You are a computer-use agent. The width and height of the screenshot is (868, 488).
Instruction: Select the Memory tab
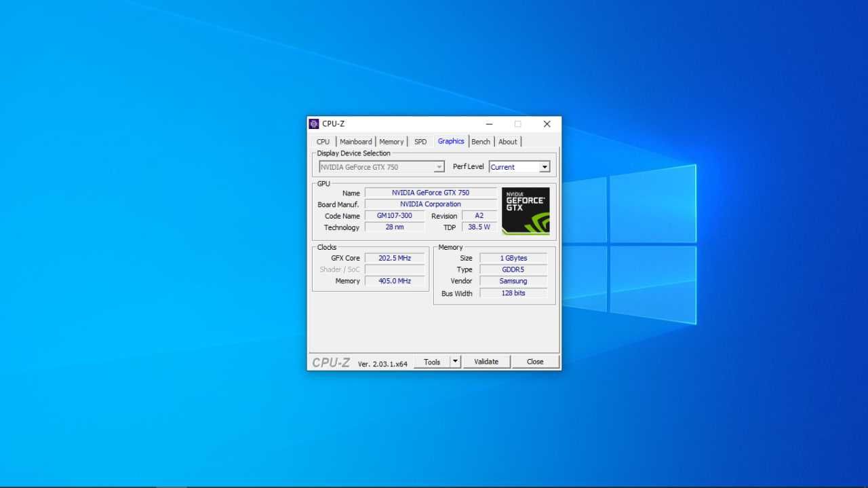391,142
